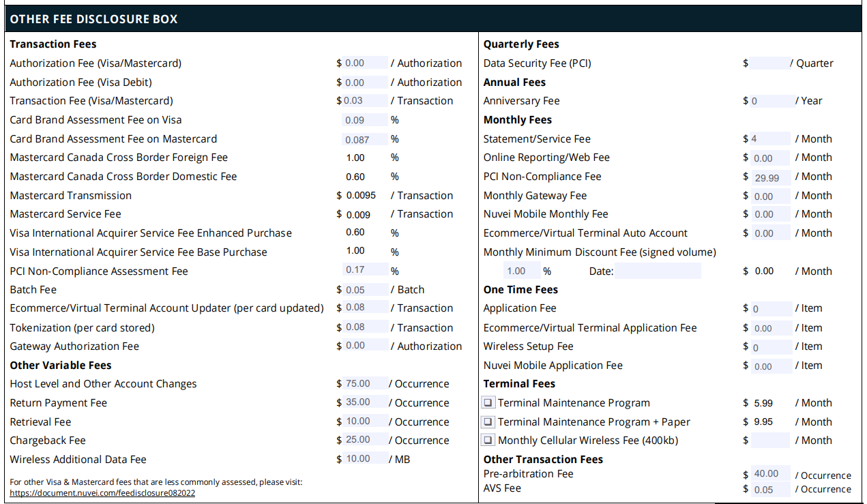Click the Authorization Fee (Visa/Mastercard) amount field
Screen dimensions: 867x504
pyautogui.click(x=365, y=63)
